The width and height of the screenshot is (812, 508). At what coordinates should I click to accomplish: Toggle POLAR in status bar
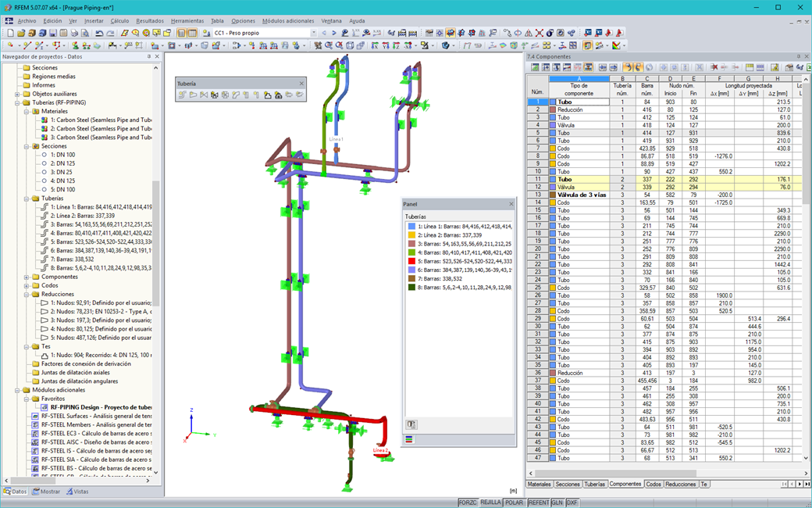[x=514, y=503]
